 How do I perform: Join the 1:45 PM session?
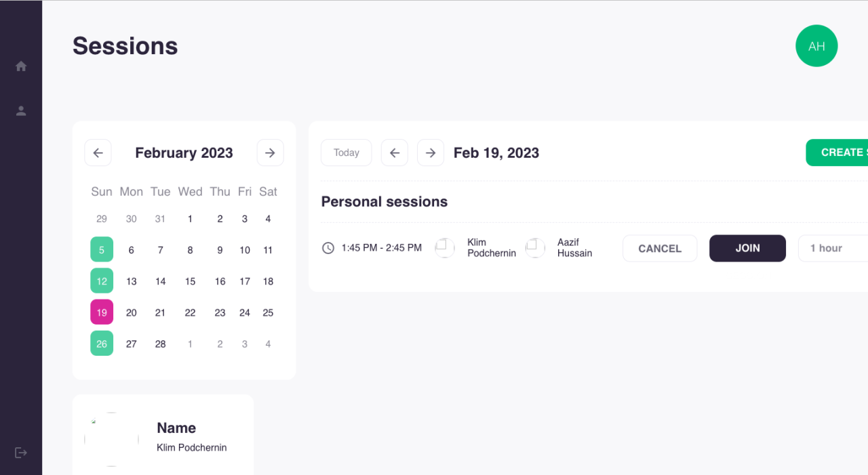click(x=747, y=249)
